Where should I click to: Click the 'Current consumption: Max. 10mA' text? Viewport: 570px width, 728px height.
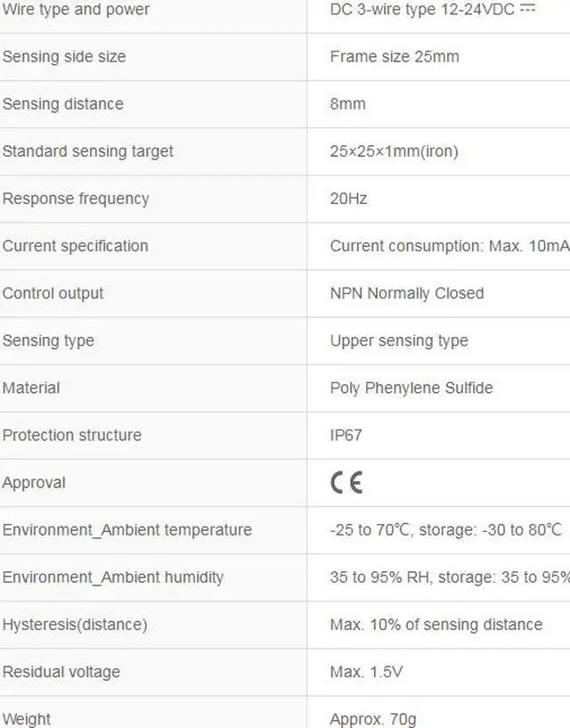click(x=449, y=245)
